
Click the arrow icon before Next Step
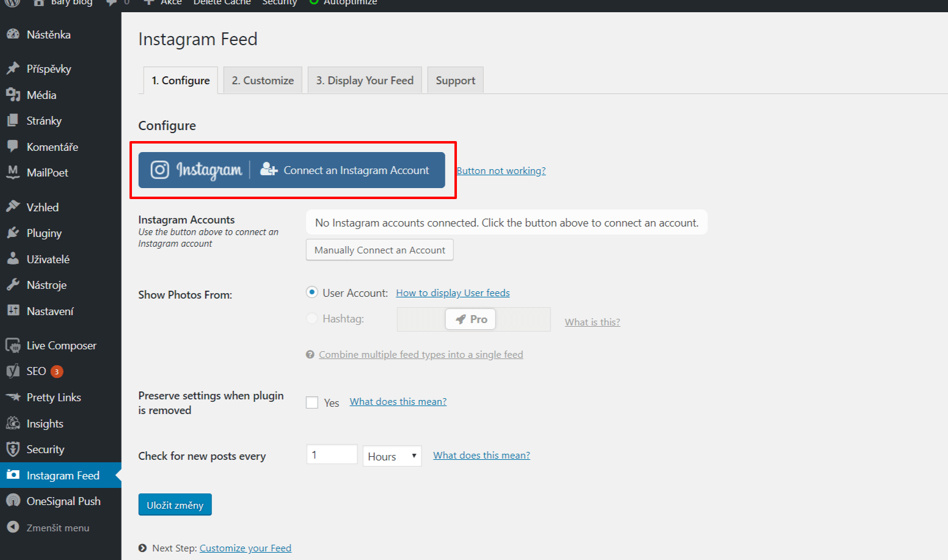(x=142, y=548)
